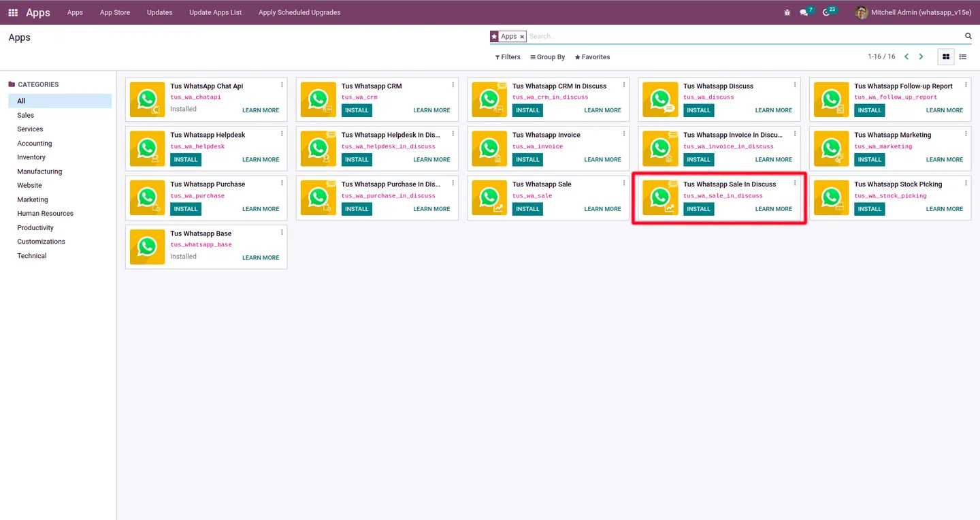Click Tus Whatsapp Stock Picking app icon
The height and width of the screenshot is (520, 980).
(x=832, y=198)
